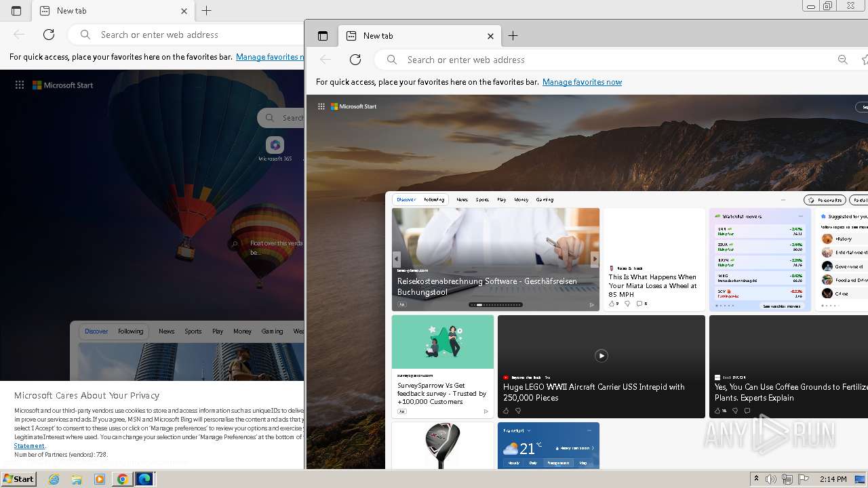Select Discover tab in back window feed
Screen dimensions: 868x488
[96, 331]
